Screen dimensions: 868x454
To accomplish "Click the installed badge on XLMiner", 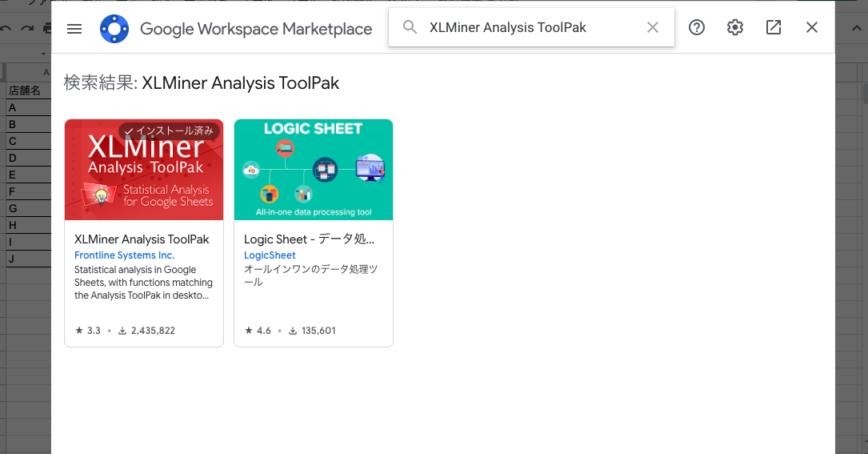I will (x=169, y=131).
